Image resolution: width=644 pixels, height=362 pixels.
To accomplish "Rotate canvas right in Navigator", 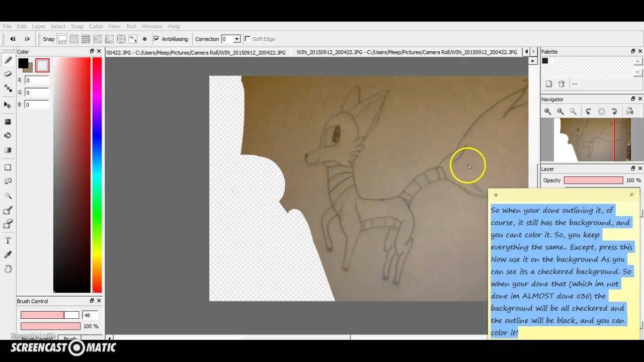I will (x=614, y=112).
